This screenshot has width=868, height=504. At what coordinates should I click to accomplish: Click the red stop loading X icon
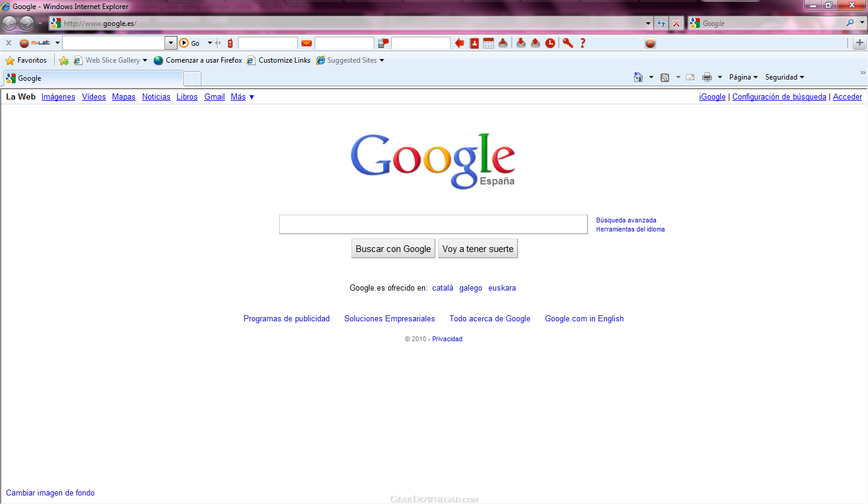pos(676,24)
